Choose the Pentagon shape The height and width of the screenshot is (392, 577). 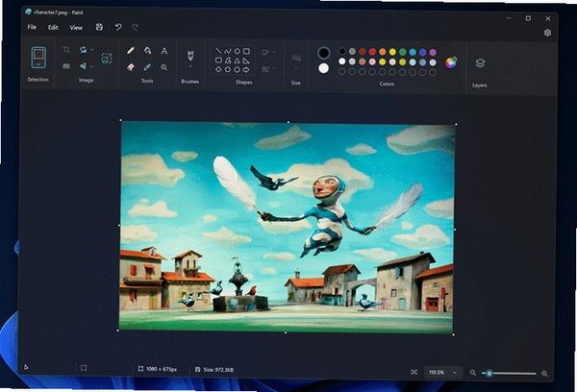[x=228, y=69]
